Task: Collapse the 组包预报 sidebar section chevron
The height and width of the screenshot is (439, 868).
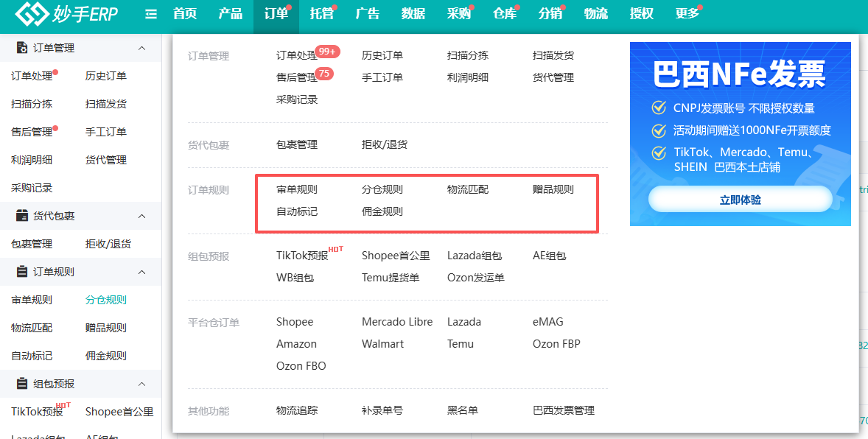Action: click(x=141, y=384)
